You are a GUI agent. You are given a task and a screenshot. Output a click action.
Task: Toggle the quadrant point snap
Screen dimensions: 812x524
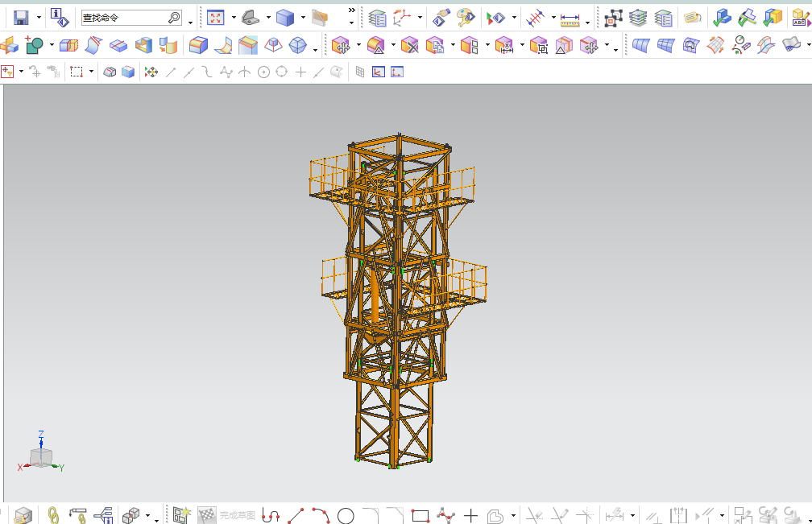(x=282, y=72)
